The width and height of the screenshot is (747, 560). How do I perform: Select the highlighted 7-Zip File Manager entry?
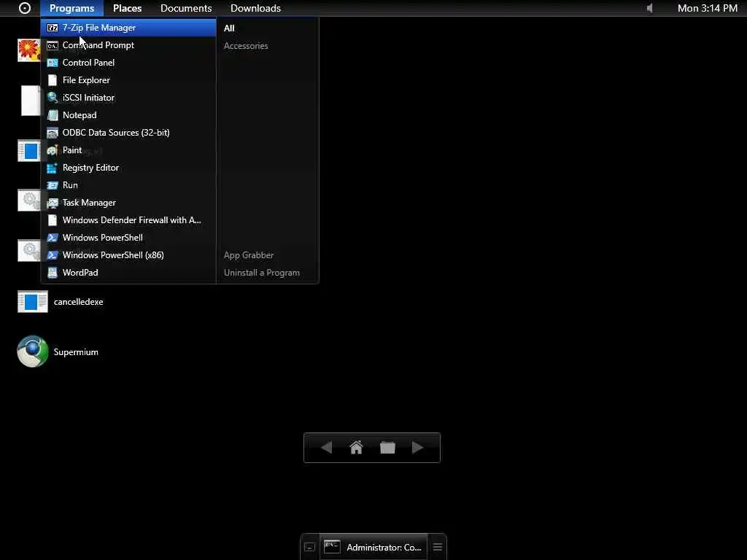(128, 28)
